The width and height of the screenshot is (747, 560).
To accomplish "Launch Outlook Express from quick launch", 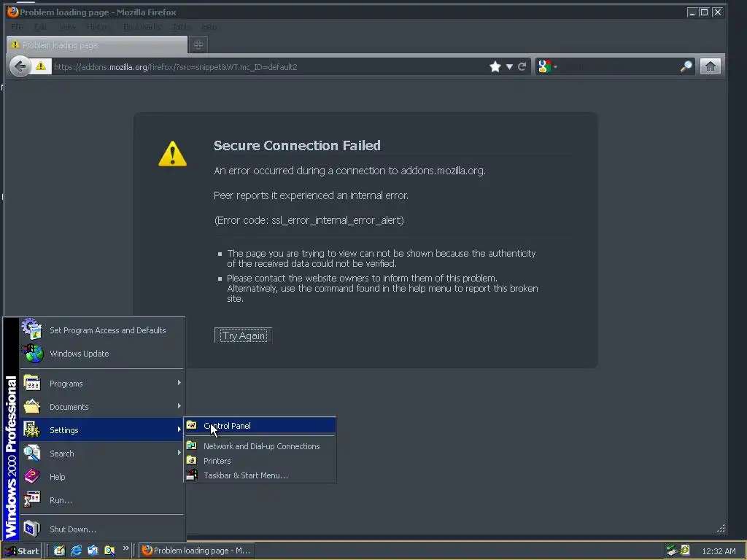I will 93,551.
